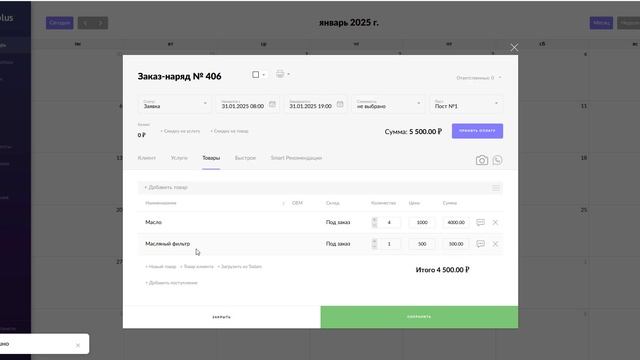Expand the status dropdown showing Заявка
640x360 pixels.
point(175,104)
